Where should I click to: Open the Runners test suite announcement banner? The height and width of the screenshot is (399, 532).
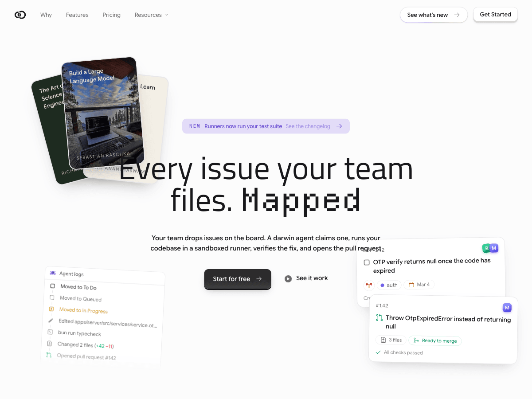pyautogui.click(x=266, y=126)
